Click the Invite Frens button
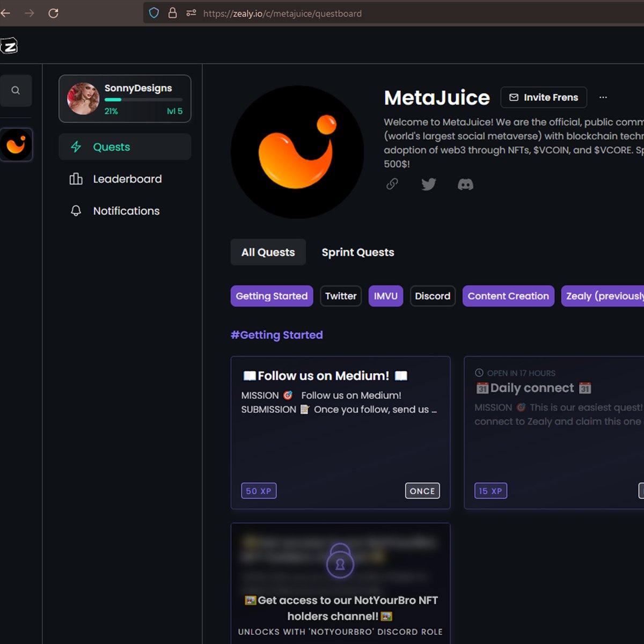Image resolution: width=644 pixels, height=644 pixels. click(544, 97)
